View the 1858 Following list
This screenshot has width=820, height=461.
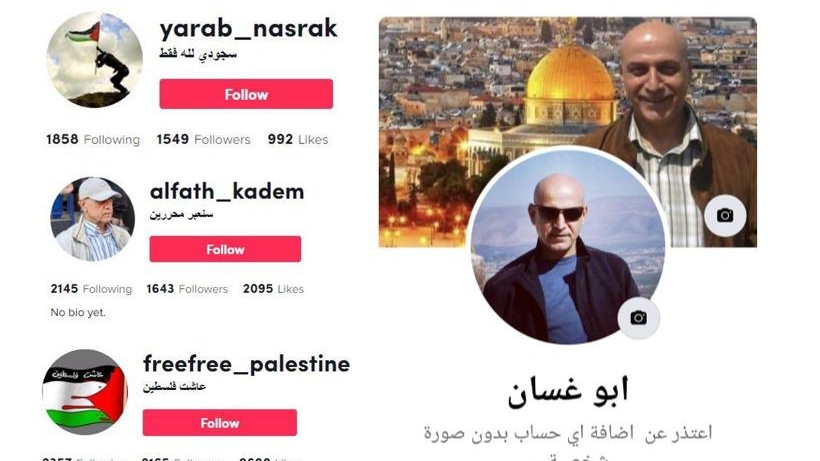pos(93,140)
